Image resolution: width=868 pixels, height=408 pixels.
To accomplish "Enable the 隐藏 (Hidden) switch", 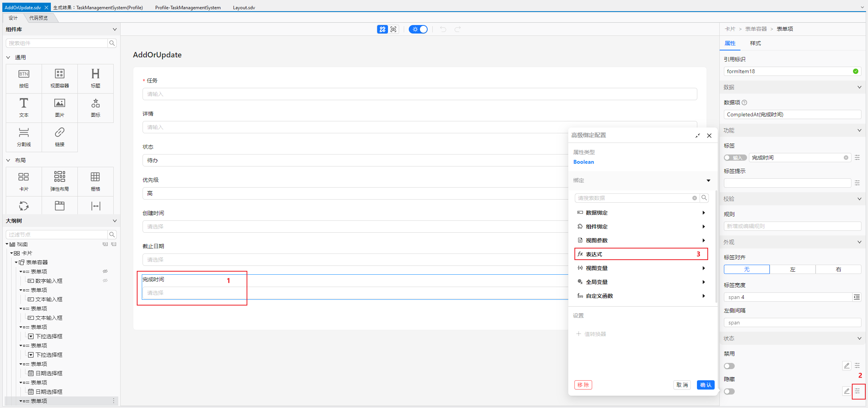I will point(729,391).
